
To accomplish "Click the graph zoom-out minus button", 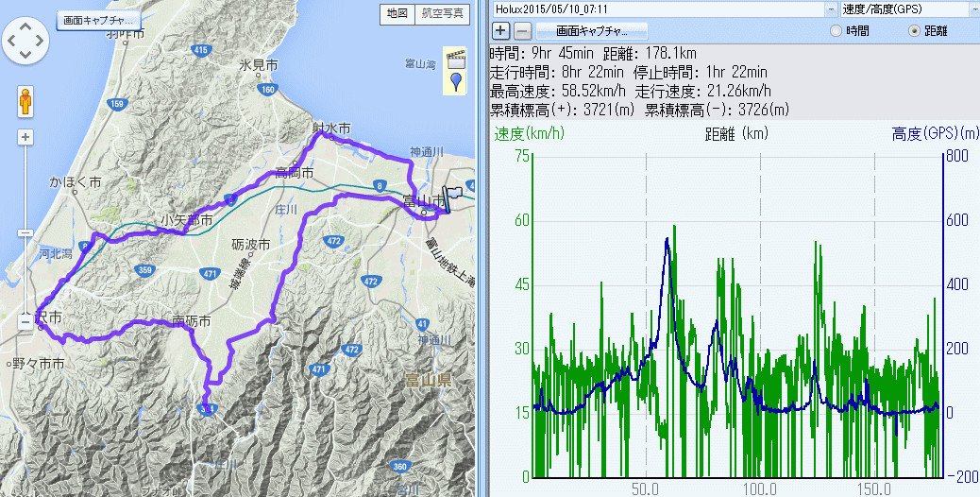I will point(522,30).
